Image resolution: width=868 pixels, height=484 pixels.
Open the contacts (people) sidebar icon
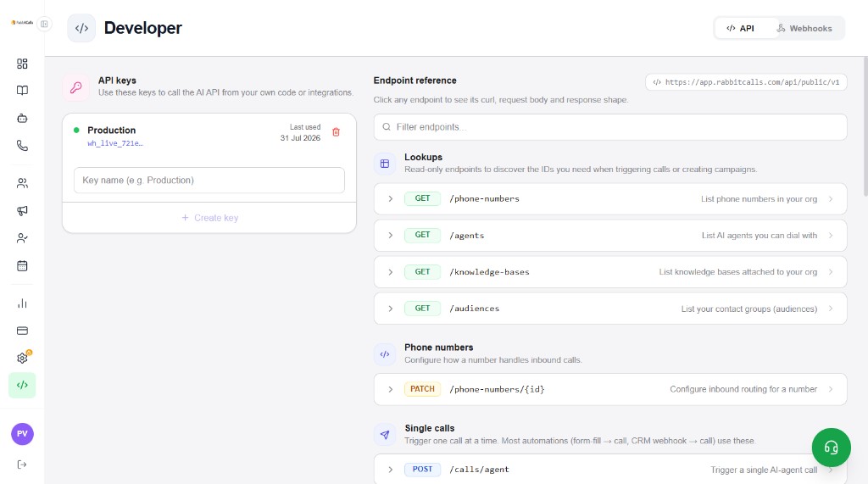pyautogui.click(x=22, y=183)
